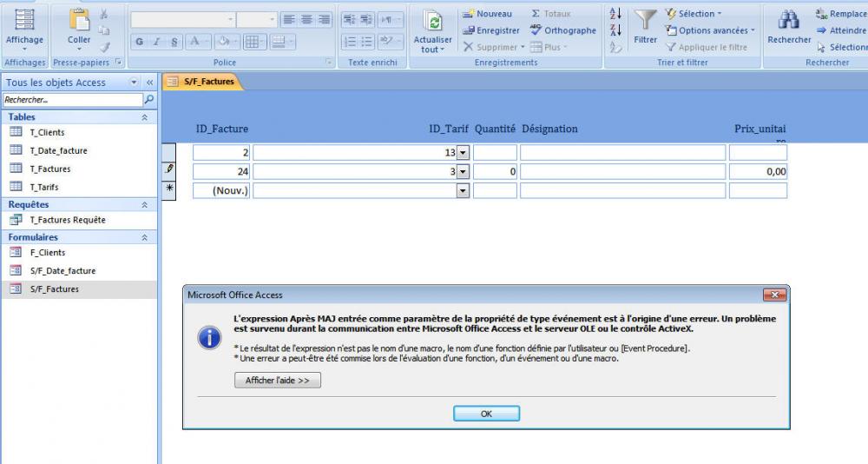Click the Coller paste icon
This screenshot has height=464, width=868.
[x=79, y=19]
